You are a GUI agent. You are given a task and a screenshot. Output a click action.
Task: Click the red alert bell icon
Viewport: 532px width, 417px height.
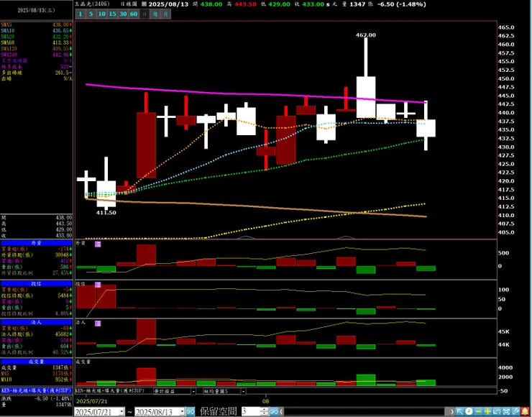coord(525,412)
